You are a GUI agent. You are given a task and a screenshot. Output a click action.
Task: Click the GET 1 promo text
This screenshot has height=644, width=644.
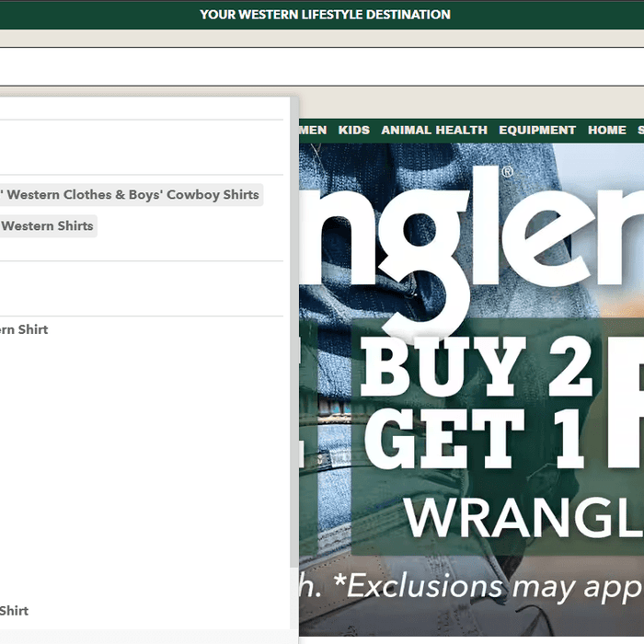(x=478, y=437)
